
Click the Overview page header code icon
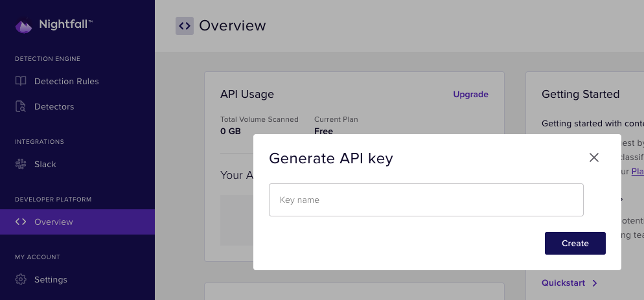point(185,26)
